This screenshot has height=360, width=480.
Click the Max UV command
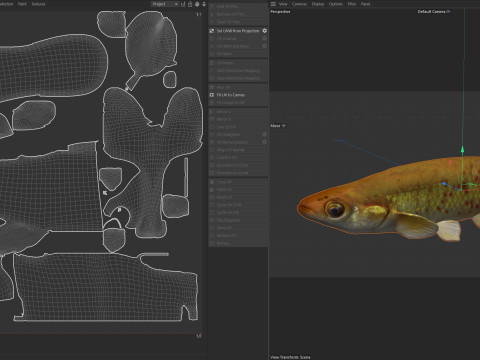(238, 87)
